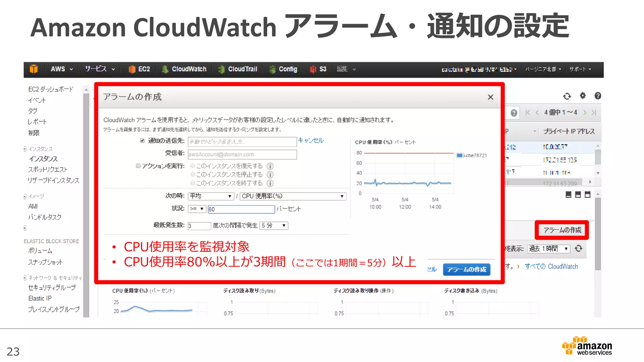Screen dimensions: 644x362
Task: Show info for このインスタンスを復元する
Action: [x=270, y=166]
